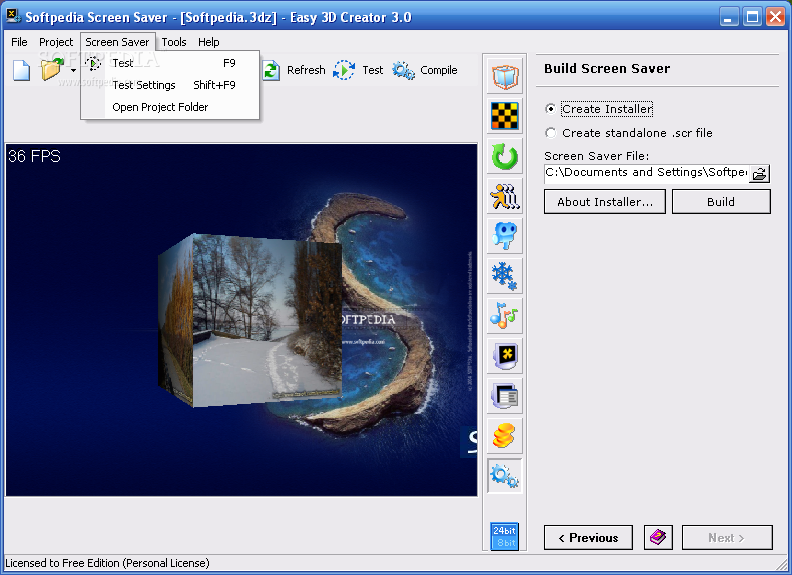Open project with the folder icon
792x575 pixels.
(52, 69)
